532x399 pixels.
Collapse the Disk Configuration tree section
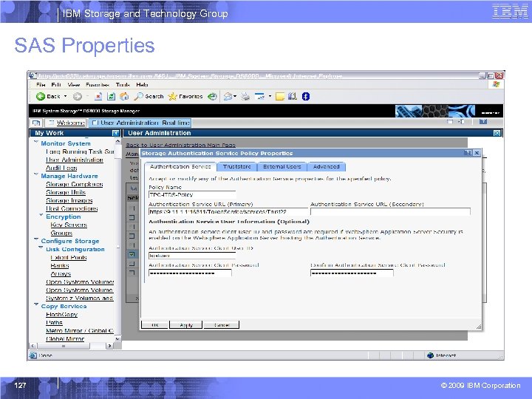coord(41,248)
